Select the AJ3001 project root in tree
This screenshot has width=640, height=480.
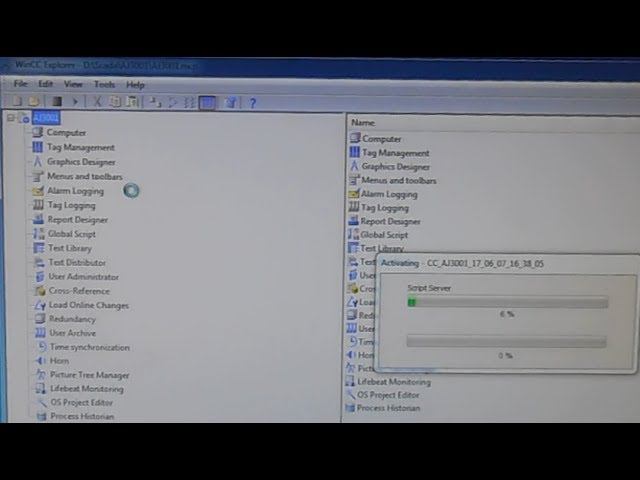[x=47, y=118]
